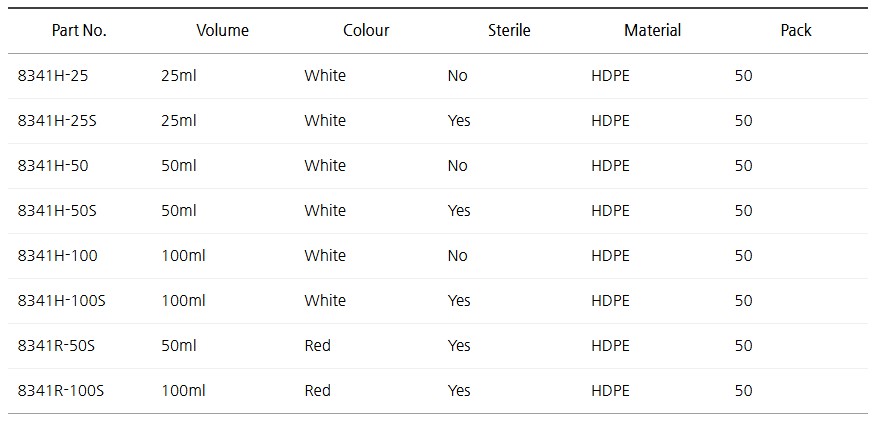The height and width of the screenshot is (423, 873).
Task: Select part number 8341H-100S
Action: pos(61,301)
